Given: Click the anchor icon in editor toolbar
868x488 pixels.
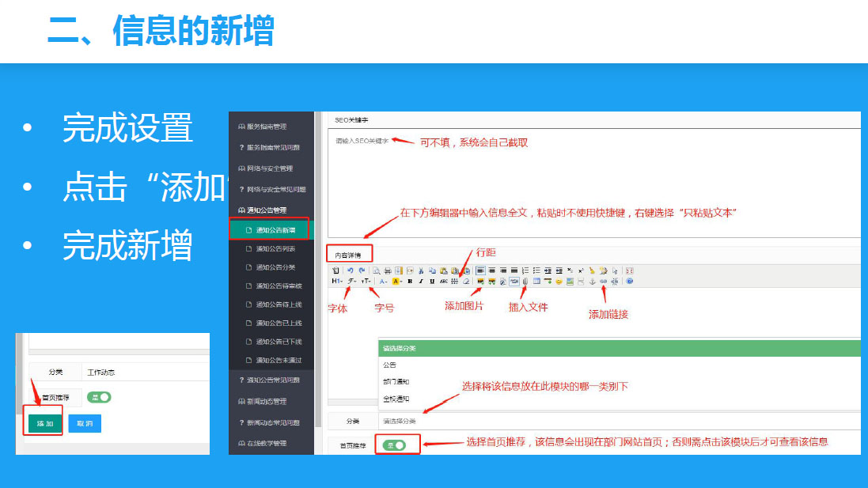Looking at the screenshot, I should (x=592, y=281).
